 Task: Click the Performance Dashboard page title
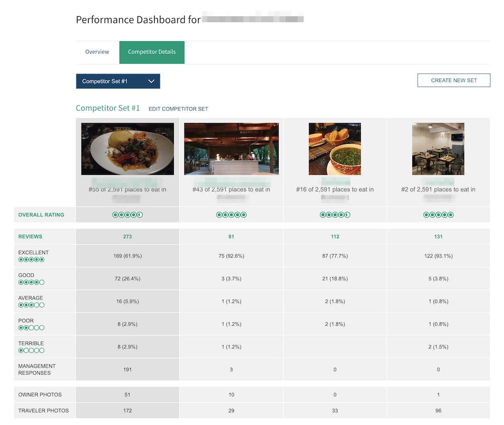tap(138, 20)
